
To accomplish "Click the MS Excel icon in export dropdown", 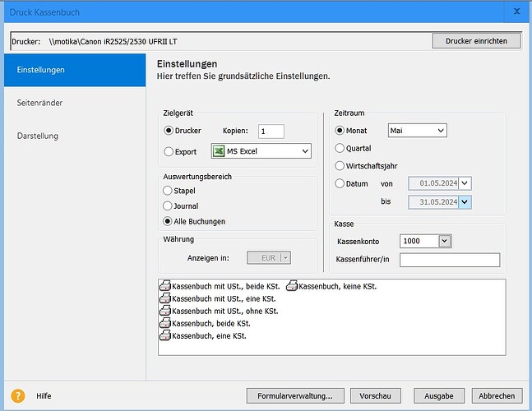I will pyautogui.click(x=219, y=151).
